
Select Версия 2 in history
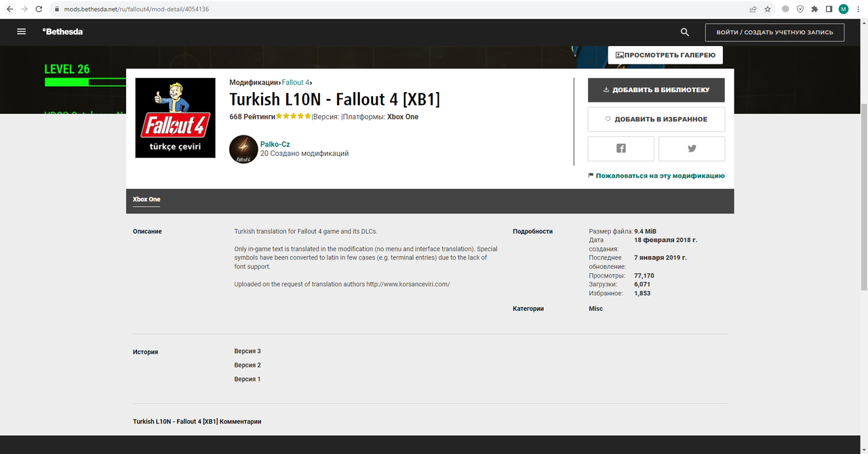pyautogui.click(x=248, y=365)
